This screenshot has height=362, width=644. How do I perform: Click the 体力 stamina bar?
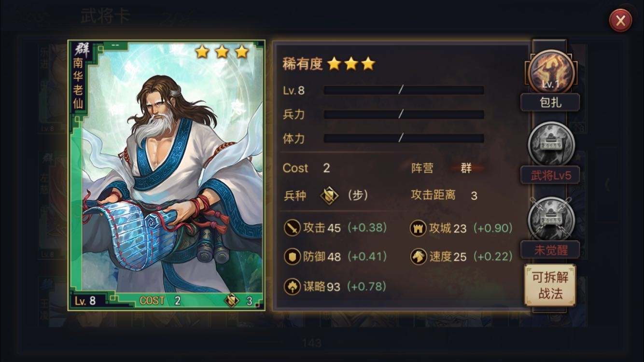point(404,139)
